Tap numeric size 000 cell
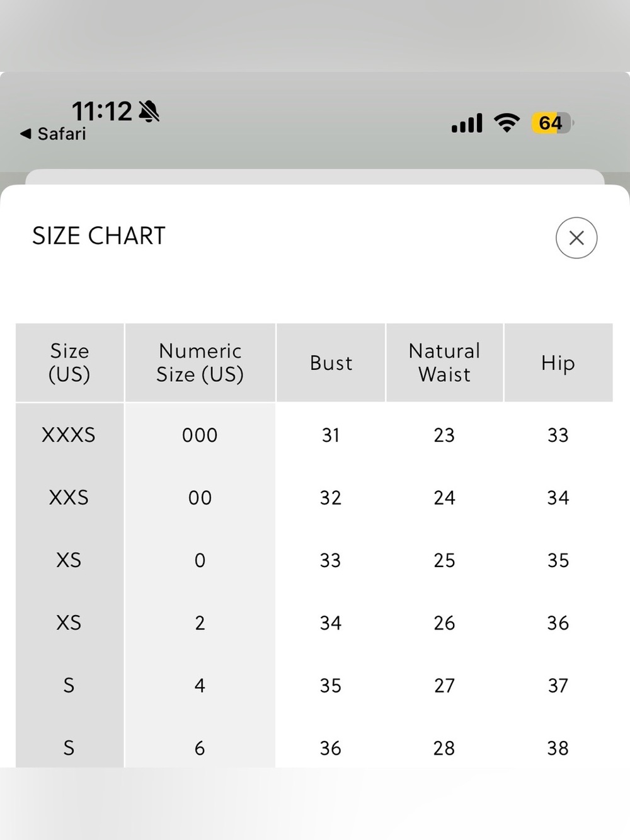The width and height of the screenshot is (630, 840). (x=200, y=435)
